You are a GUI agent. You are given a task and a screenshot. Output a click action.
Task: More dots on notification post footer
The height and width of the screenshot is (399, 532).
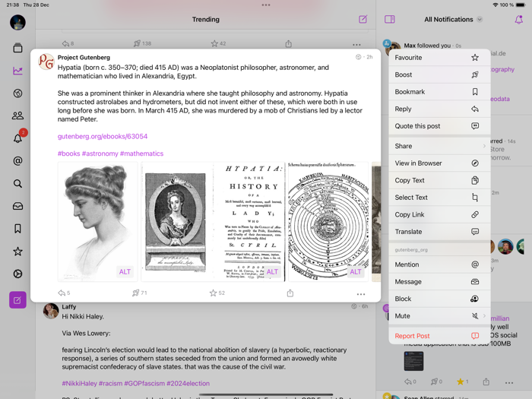tap(509, 383)
